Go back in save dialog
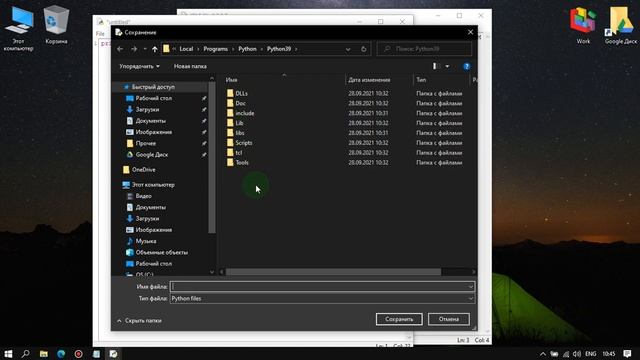Image resolution: width=640 pixels, height=360 pixels. coord(120,49)
